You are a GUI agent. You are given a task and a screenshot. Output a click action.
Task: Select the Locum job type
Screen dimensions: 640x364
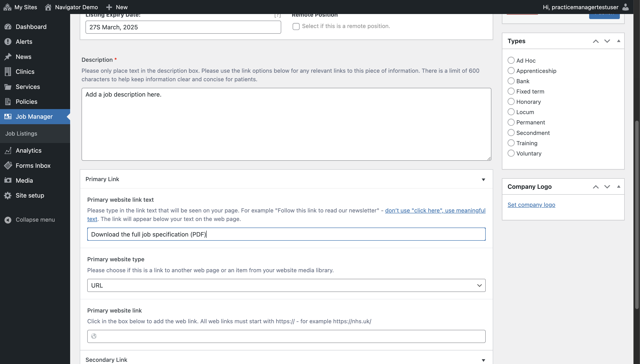click(x=511, y=112)
